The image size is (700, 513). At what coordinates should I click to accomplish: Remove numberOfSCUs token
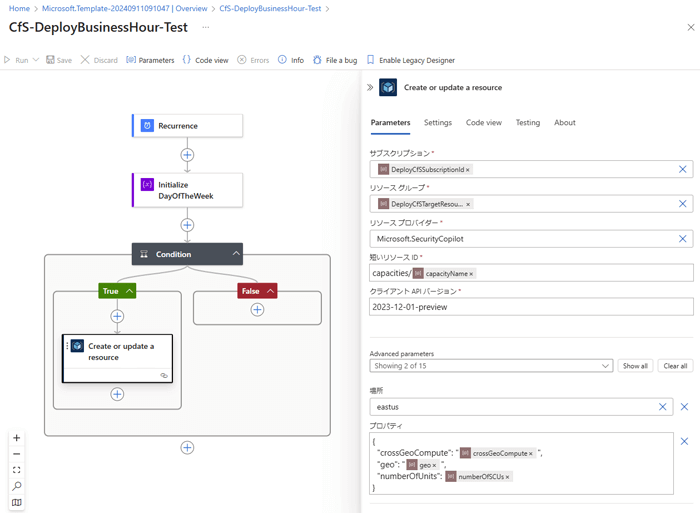[x=507, y=477]
